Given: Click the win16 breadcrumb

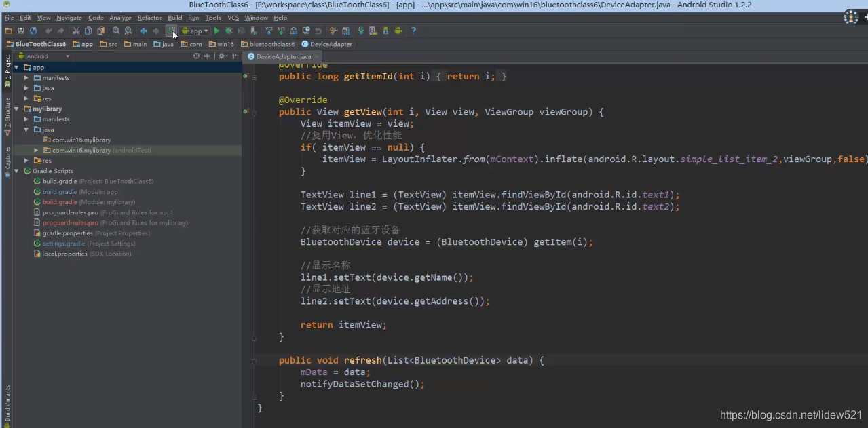Looking at the screenshot, I should (221, 44).
